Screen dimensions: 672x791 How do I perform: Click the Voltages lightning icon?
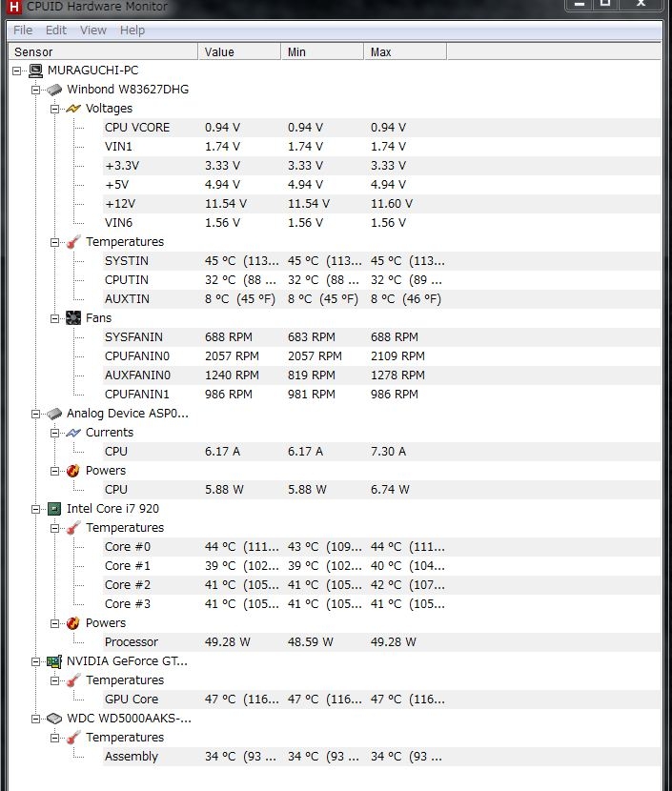[x=73, y=109]
